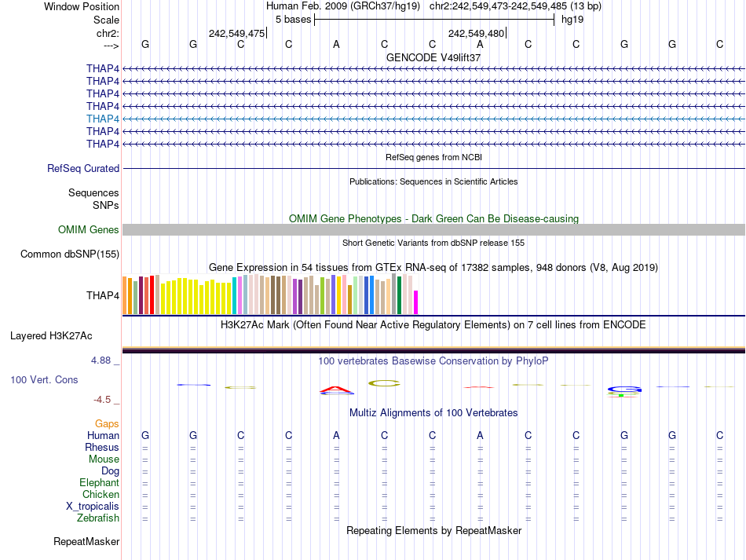Click the large olive C in the conservation logo
The width and height of the screenshot is (746, 560).
click(x=385, y=383)
